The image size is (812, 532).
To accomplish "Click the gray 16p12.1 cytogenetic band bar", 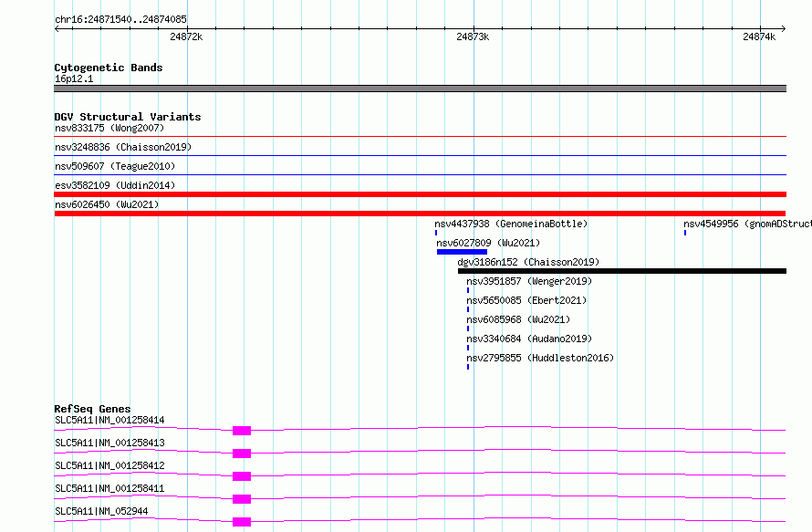I will [x=420, y=89].
